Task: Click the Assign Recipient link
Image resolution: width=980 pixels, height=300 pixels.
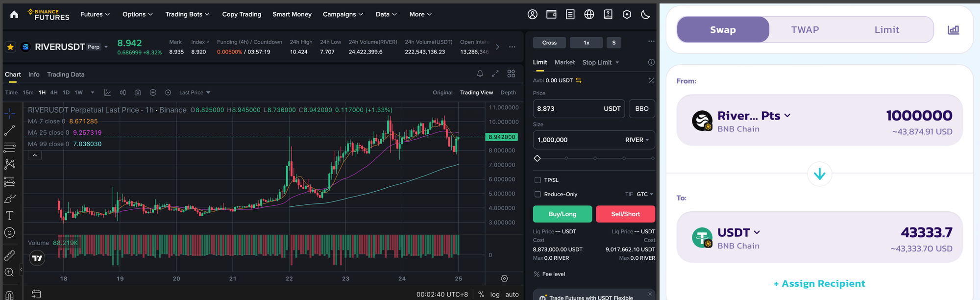Action: (x=819, y=284)
